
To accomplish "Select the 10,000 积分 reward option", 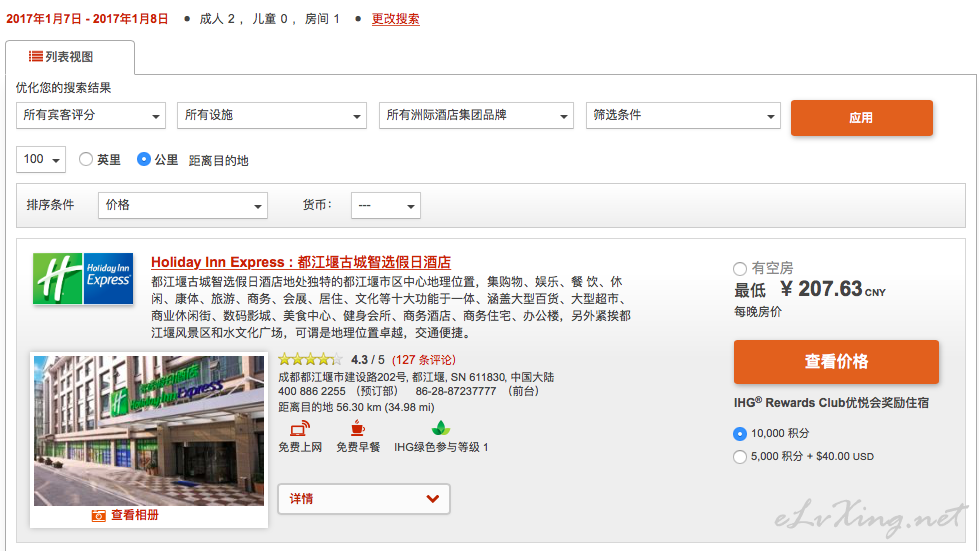I will pyautogui.click(x=740, y=433).
